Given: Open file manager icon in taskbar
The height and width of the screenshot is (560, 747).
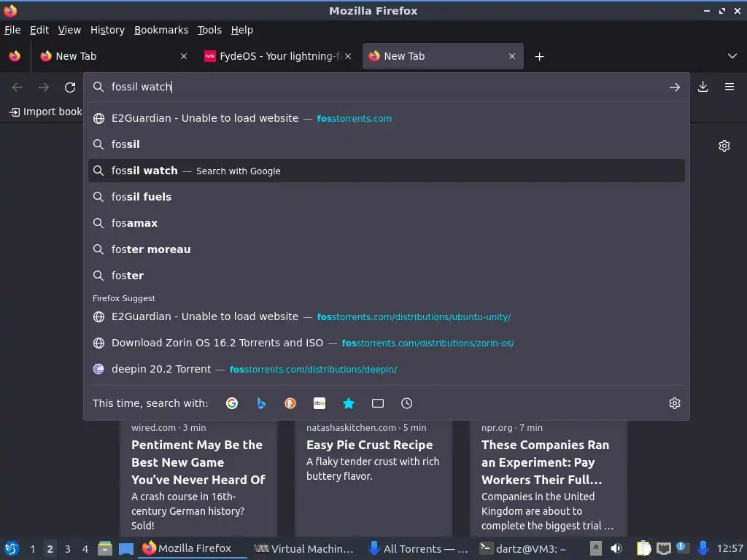Looking at the screenshot, I should pos(105,548).
